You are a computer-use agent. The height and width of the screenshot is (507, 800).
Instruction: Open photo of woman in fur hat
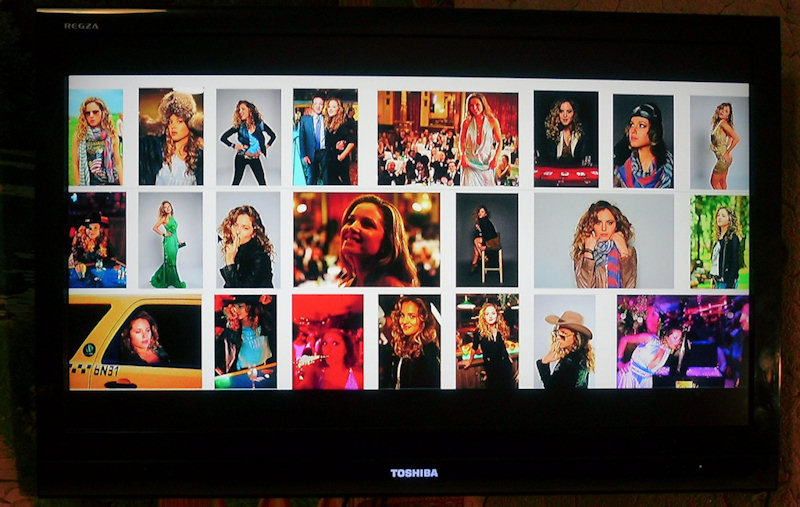point(171,137)
